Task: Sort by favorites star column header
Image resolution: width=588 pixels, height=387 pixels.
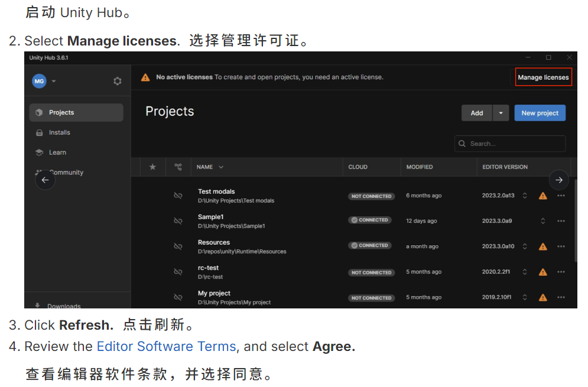Action: [152, 167]
